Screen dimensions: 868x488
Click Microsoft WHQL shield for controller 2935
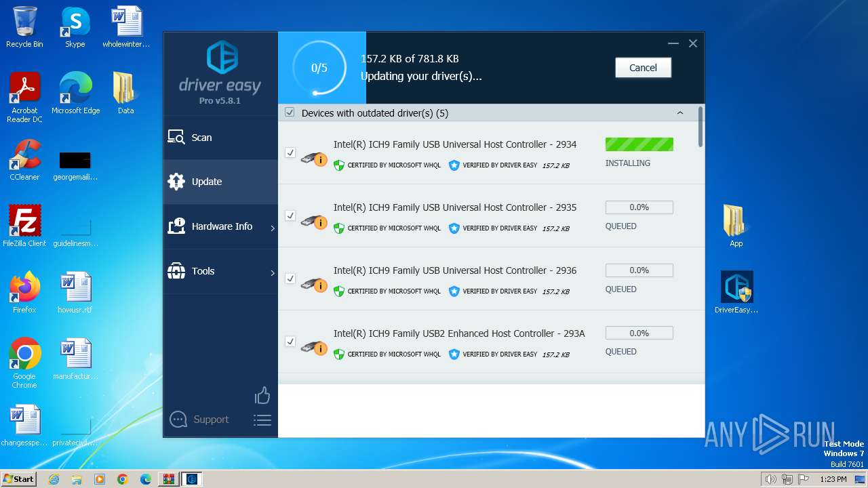[339, 228]
